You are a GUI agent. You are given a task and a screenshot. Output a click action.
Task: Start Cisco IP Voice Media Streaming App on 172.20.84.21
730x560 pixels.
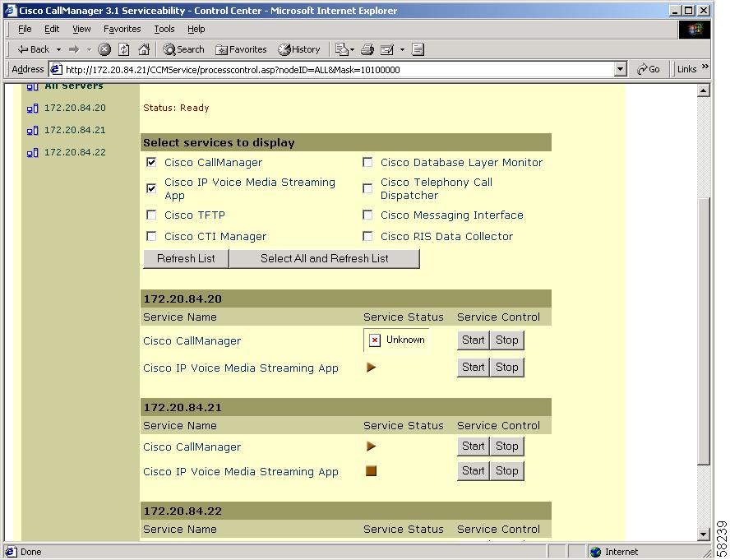tap(473, 471)
